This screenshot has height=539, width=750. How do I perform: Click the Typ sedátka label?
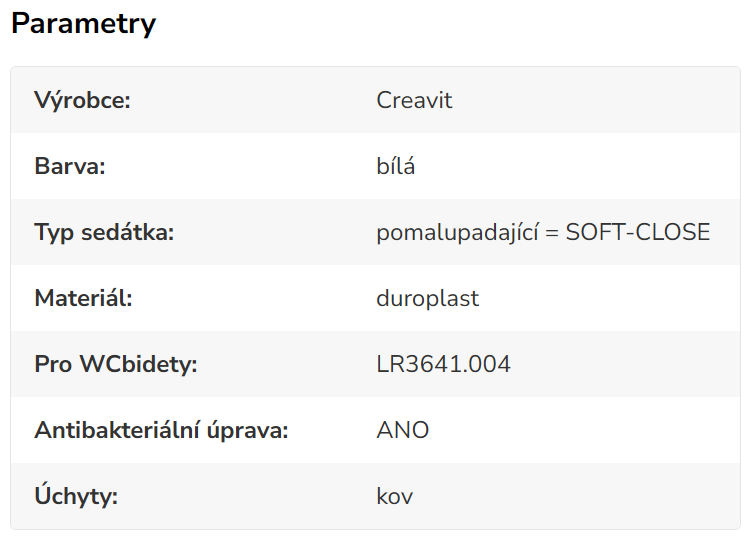point(104,232)
